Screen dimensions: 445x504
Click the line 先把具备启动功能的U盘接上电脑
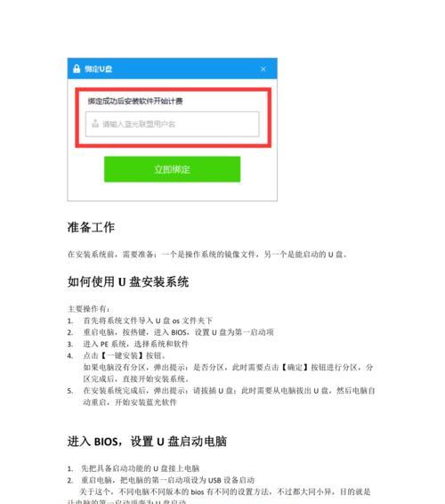pos(140,468)
